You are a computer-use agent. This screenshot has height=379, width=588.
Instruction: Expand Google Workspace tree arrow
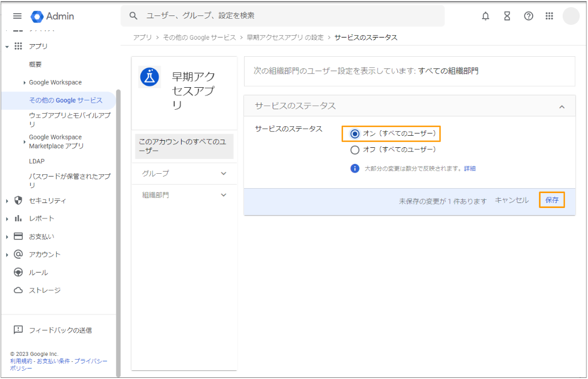[x=24, y=82]
